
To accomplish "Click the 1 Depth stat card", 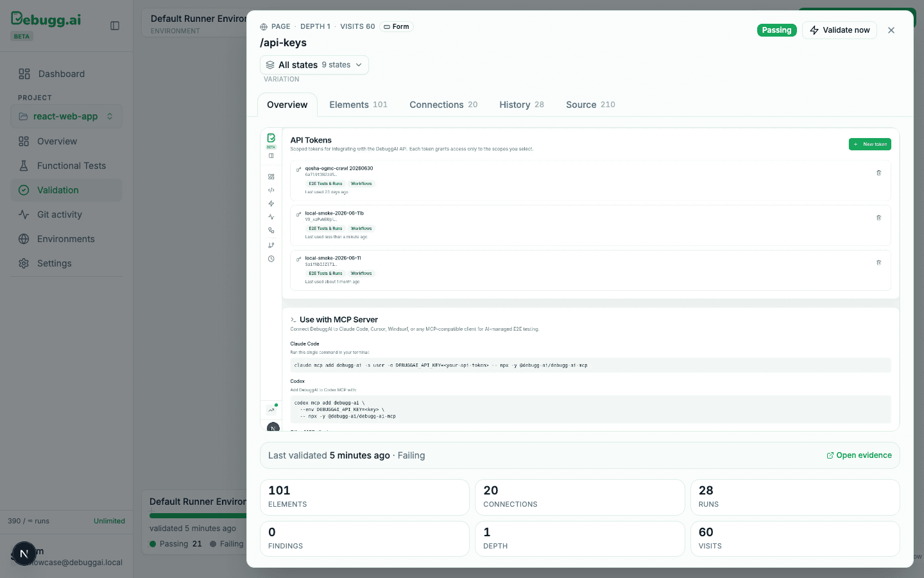I will tap(580, 539).
